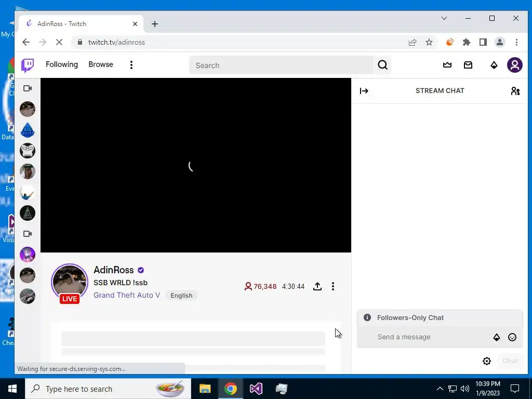Open the Browse page
Screen dimensions: 532x399
click(x=101, y=64)
